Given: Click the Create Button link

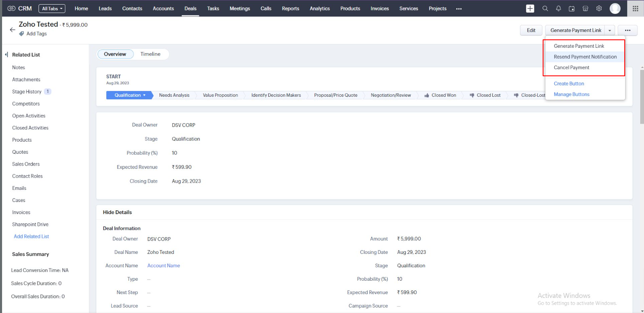Looking at the screenshot, I should [x=569, y=84].
